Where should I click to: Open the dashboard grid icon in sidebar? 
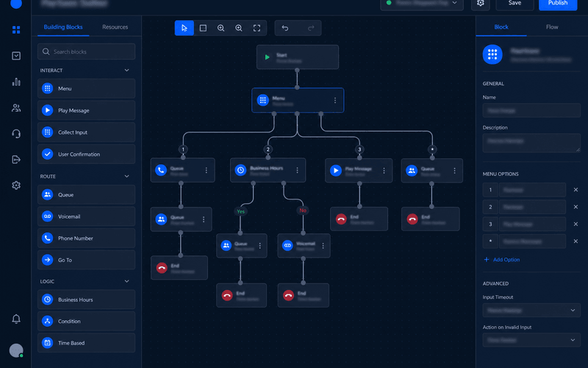coord(16,29)
